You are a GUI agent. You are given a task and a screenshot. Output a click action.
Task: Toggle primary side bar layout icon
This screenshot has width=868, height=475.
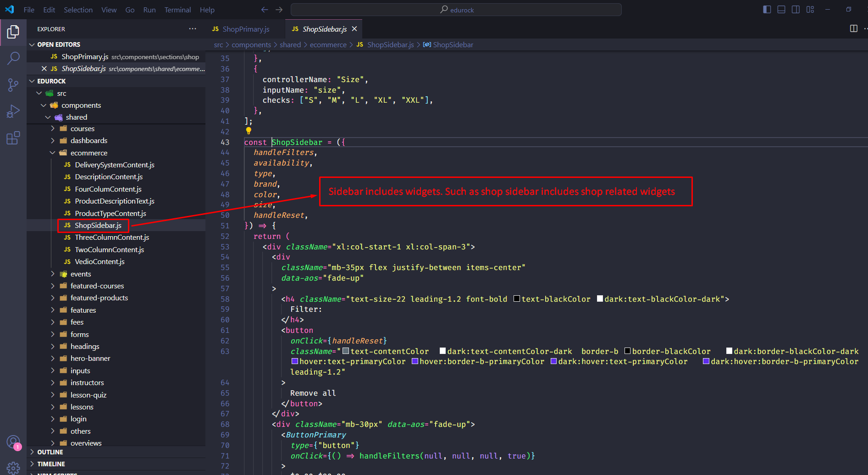[767, 10]
